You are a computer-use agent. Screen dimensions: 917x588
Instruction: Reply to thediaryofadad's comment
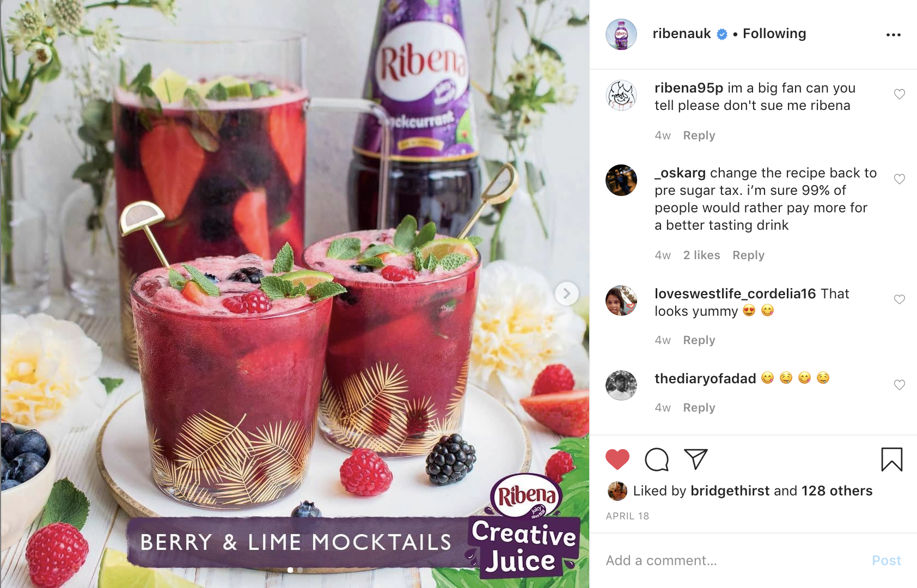[699, 408]
